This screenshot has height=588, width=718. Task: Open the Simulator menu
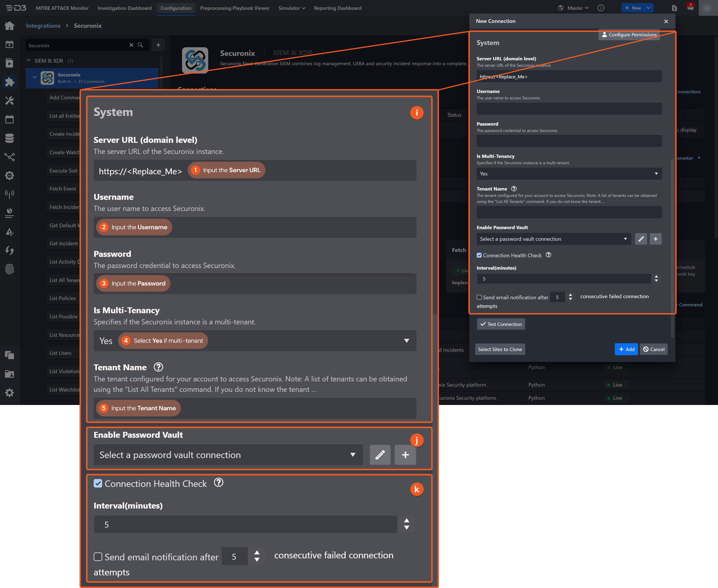291,8
